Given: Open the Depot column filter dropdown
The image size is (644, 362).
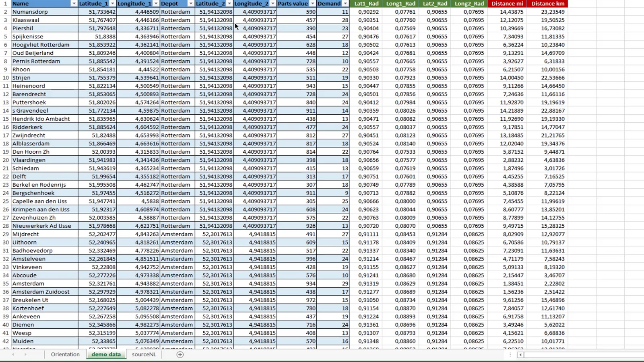Looking at the screenshot, I should point(191,4).
